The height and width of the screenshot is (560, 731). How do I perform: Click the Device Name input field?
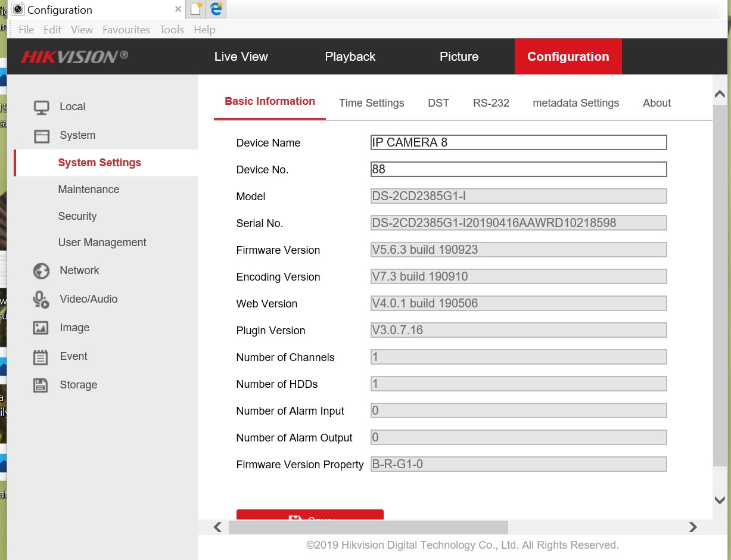pos(518,142)
